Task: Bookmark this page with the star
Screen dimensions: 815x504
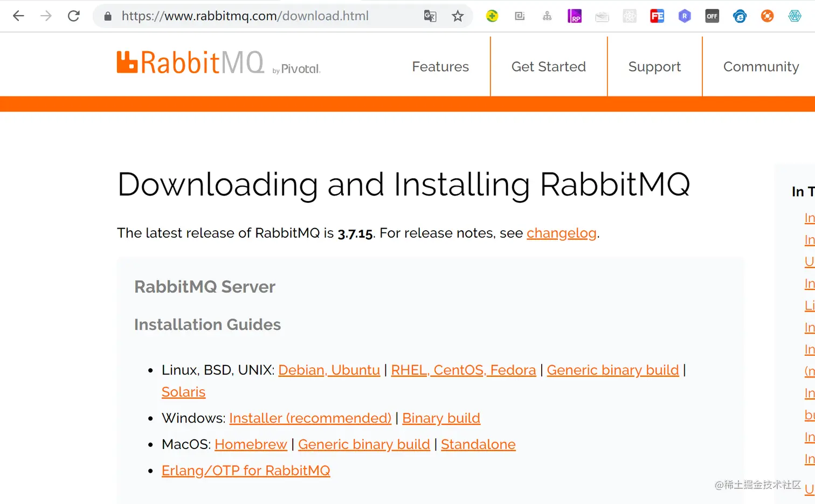Action: pos(458,16)
